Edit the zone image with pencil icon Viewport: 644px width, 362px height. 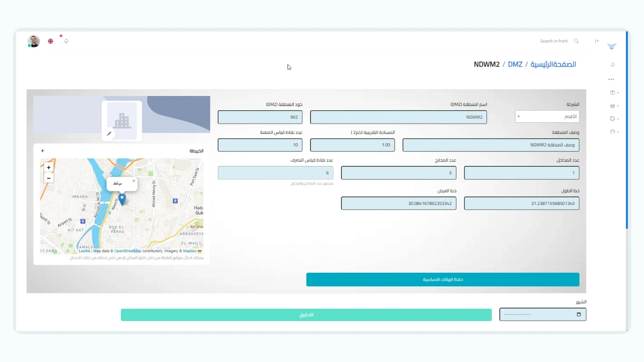(109, 134)
